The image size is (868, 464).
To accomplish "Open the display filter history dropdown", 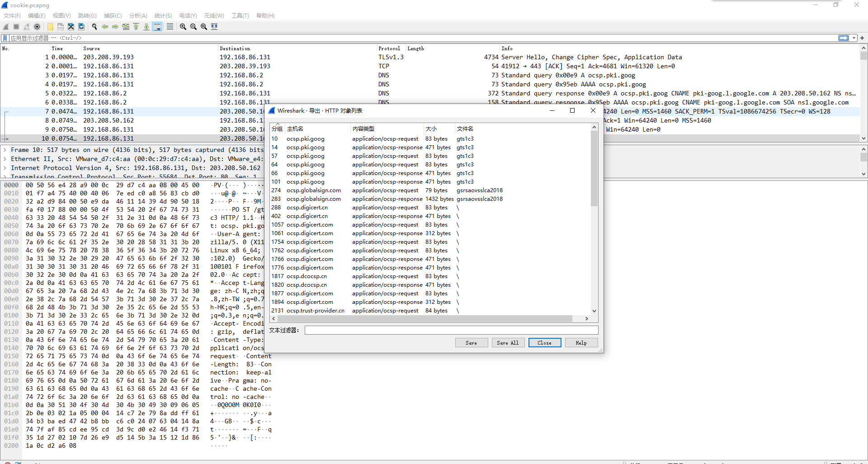I will 854,38.
